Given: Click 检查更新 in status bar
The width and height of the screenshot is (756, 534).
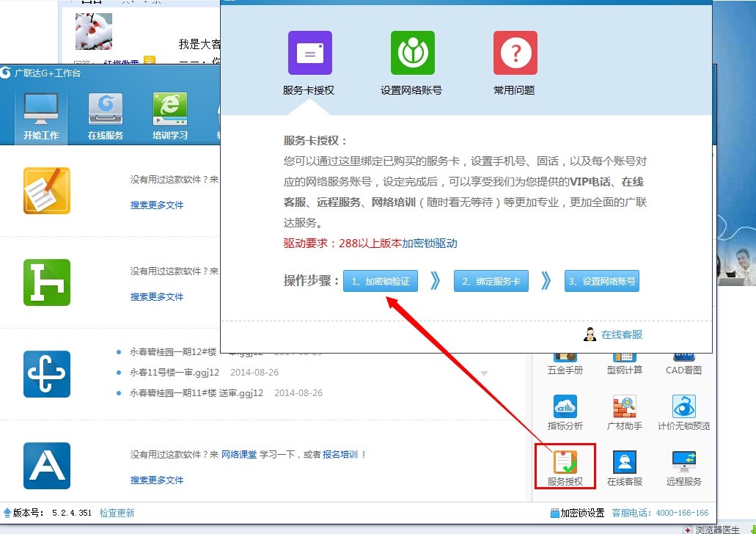Looking at the screenshot, I should [117, 513].
